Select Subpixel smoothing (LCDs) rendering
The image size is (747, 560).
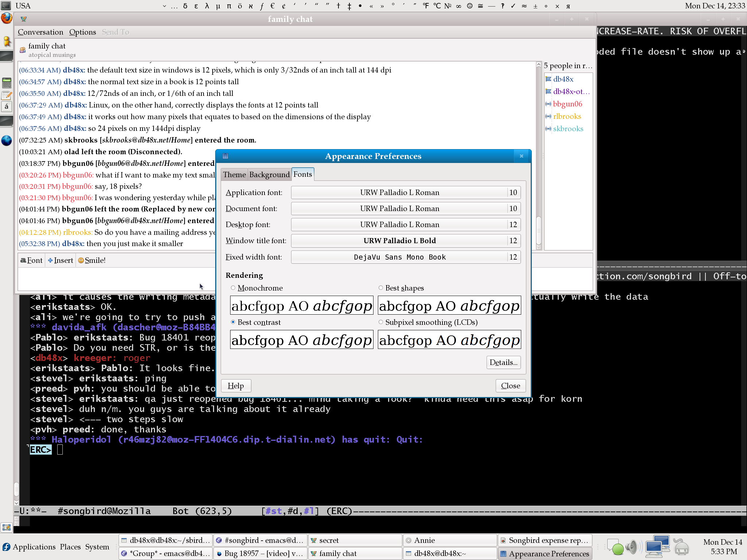click(x=428, y=322)
